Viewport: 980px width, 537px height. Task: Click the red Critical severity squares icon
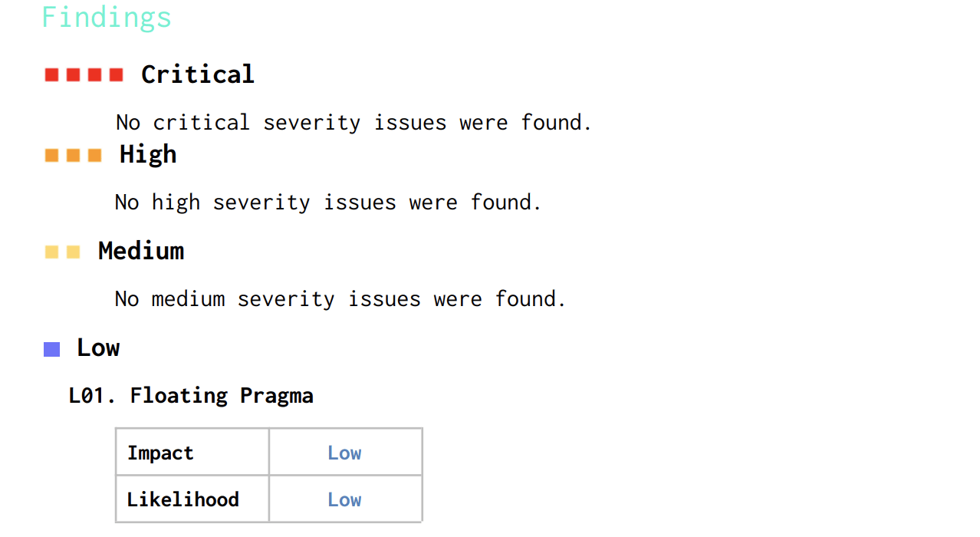[84, 74]
